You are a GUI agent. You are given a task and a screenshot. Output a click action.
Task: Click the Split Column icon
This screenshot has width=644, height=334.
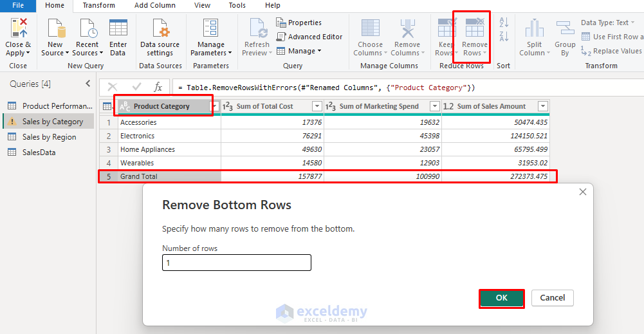(x=535, y=28)
